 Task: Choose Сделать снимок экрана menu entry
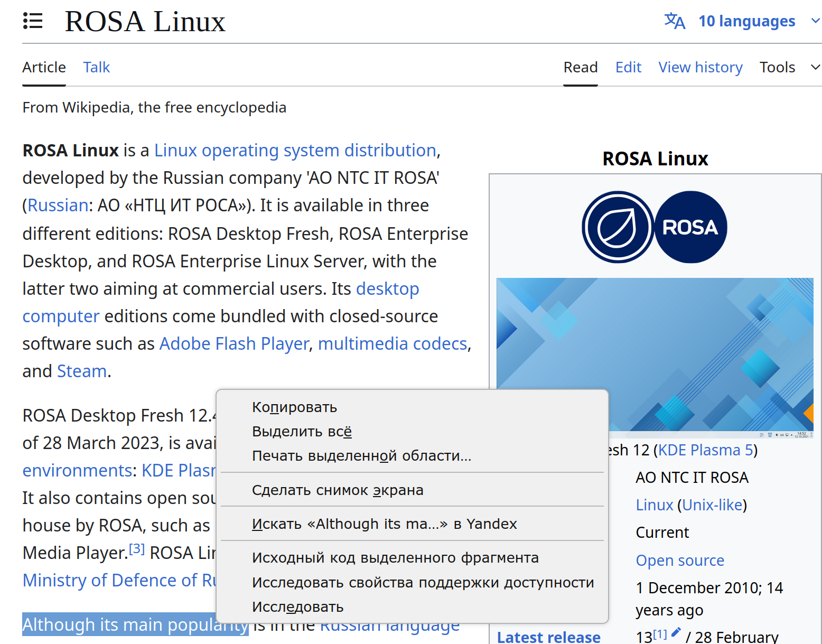click(338, 490)
